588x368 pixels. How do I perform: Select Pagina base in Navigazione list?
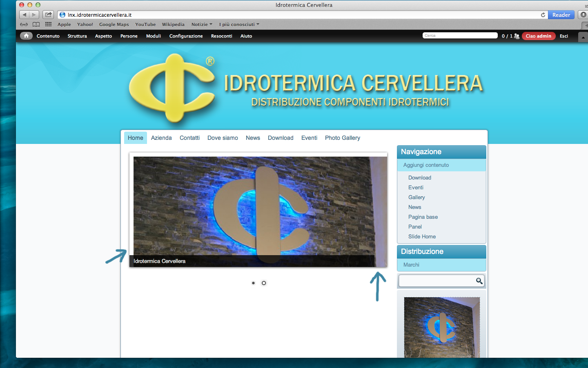(423, 217)
